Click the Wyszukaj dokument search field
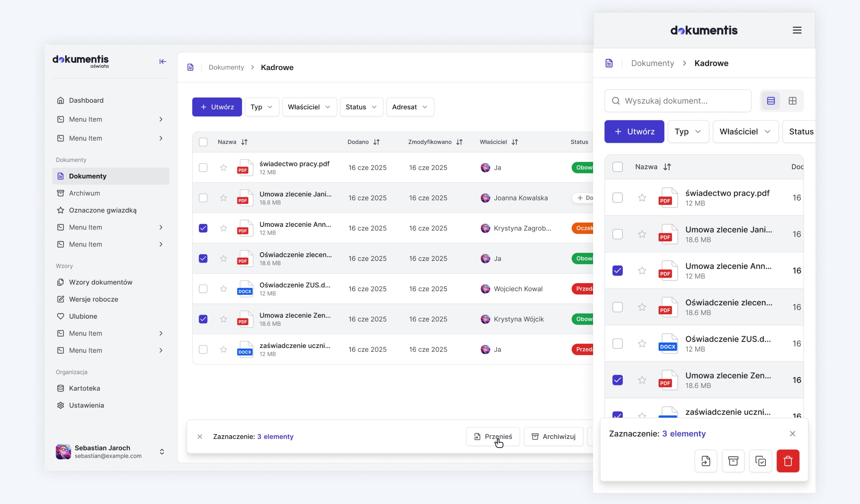 coord(678,101)
